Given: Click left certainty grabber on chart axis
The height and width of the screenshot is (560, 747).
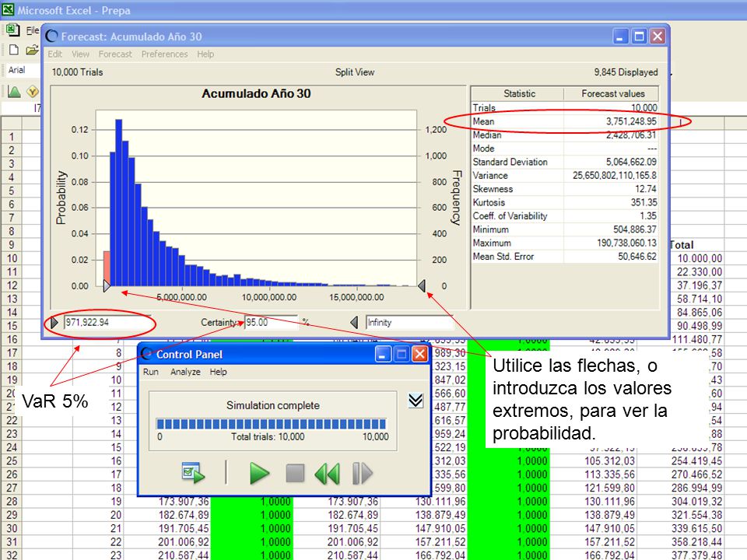Looking at the screenshot, I should pyautogui.click(x=107, y=285).
